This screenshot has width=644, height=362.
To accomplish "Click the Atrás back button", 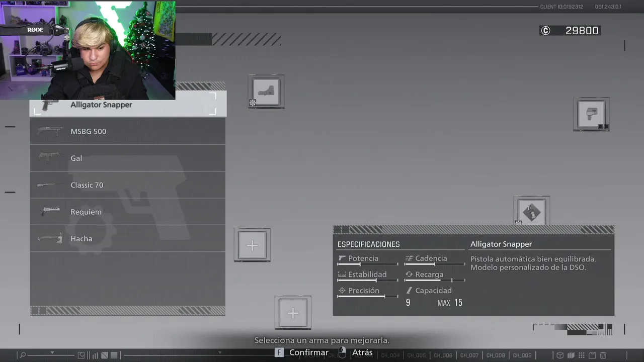I will (355, 352).
